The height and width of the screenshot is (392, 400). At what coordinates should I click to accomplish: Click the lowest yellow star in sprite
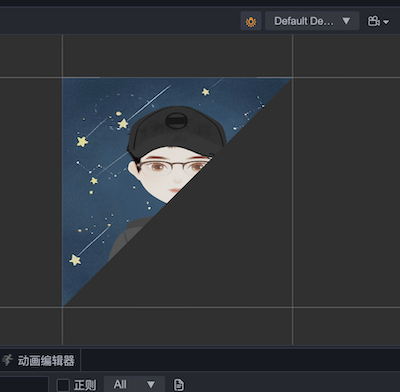(75, 260)
